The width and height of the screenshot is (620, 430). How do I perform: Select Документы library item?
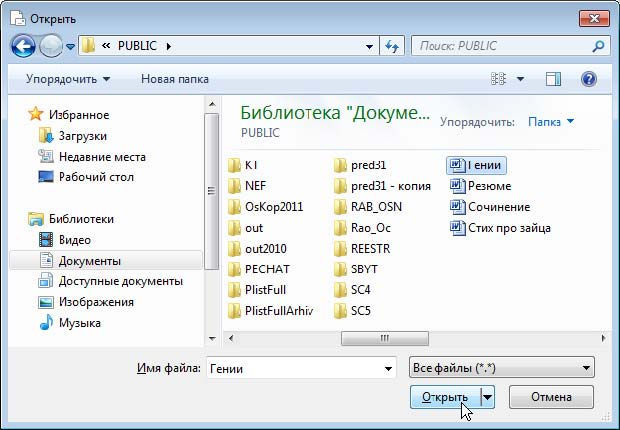click(x=106, y=261)
